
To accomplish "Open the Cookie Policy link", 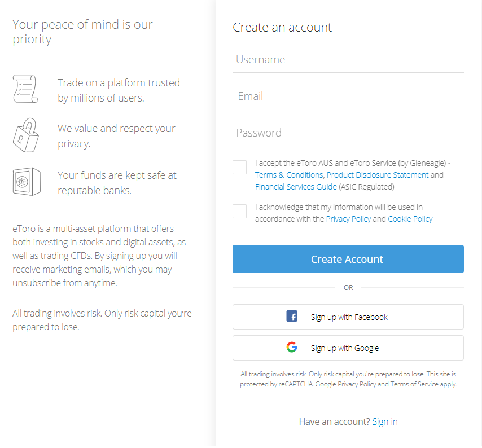I will tap(410, 219).
